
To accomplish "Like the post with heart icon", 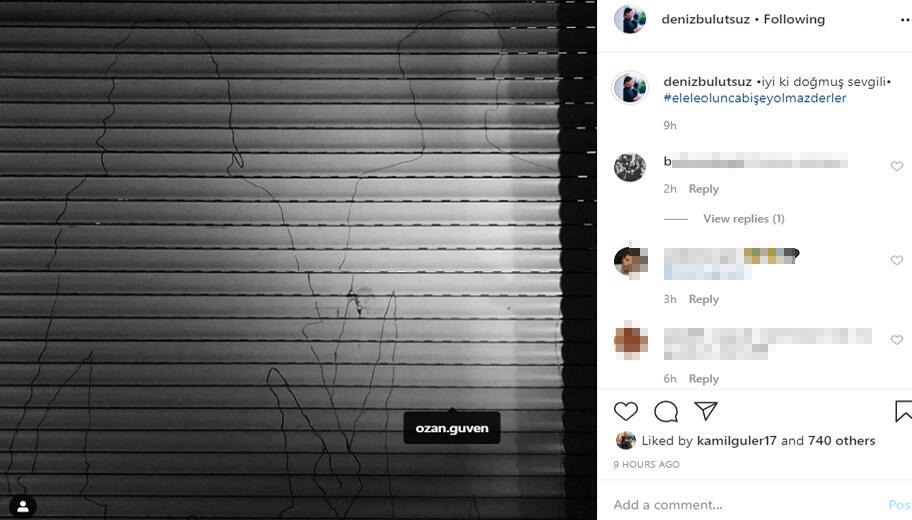I will (626, 411).
